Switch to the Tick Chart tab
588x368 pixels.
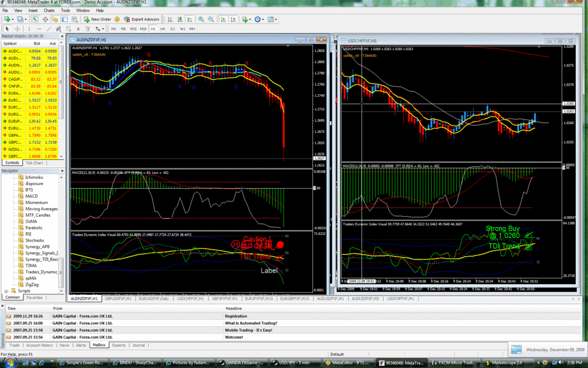click(34, 163)
